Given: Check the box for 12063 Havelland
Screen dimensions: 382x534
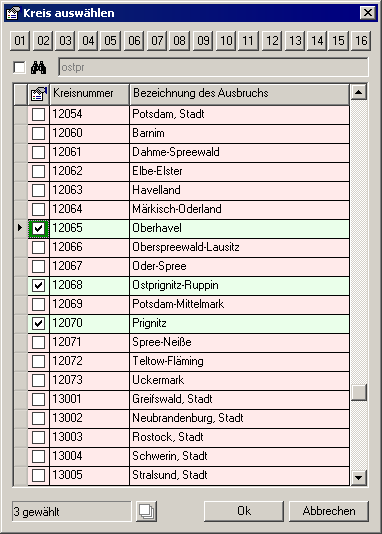Looking at the screenshot, I should (38, 190).
